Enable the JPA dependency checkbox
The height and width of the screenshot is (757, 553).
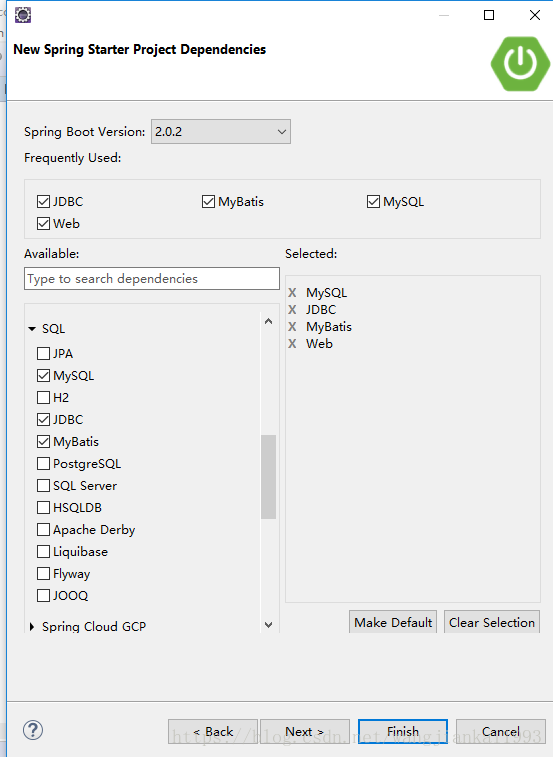43,353
